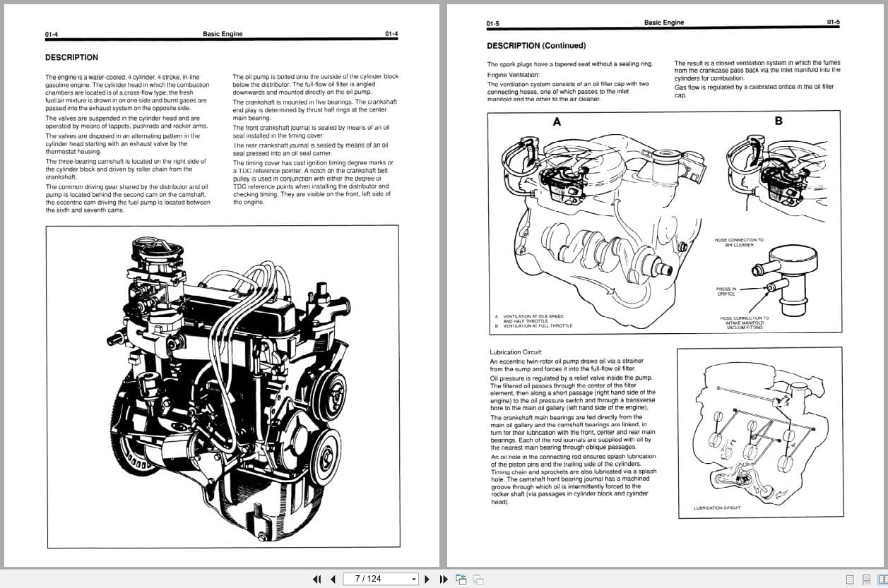Click the Lubrication Circuit diagram

click(x=759, y=431)
